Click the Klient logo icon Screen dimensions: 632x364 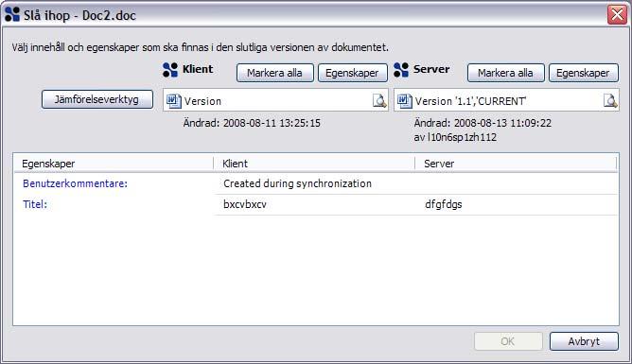(170, 70)
